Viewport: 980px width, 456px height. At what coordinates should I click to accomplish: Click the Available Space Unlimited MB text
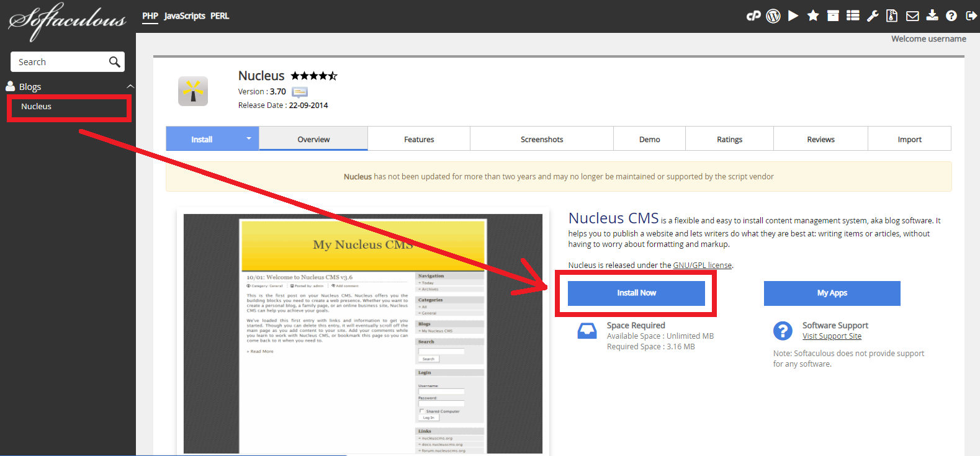click(660, 336)
